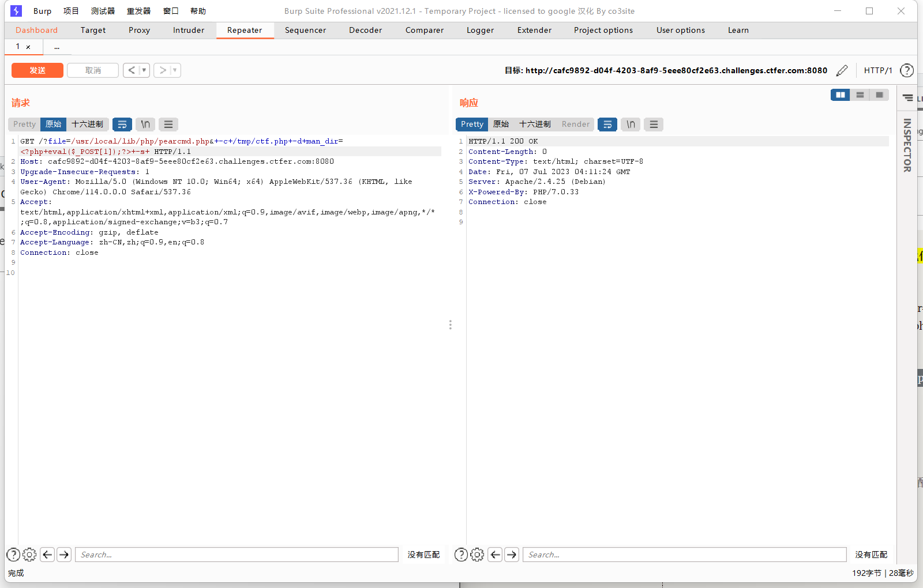Close Repeater tab 1

click(x=28, y=47)
